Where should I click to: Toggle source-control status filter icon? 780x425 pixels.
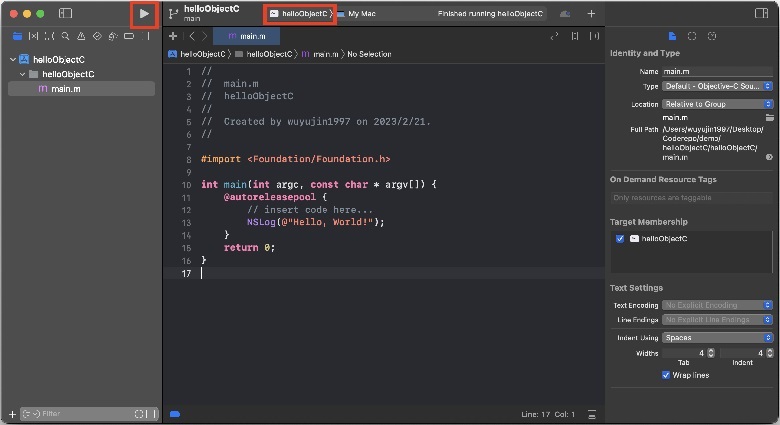pos(151,414)
